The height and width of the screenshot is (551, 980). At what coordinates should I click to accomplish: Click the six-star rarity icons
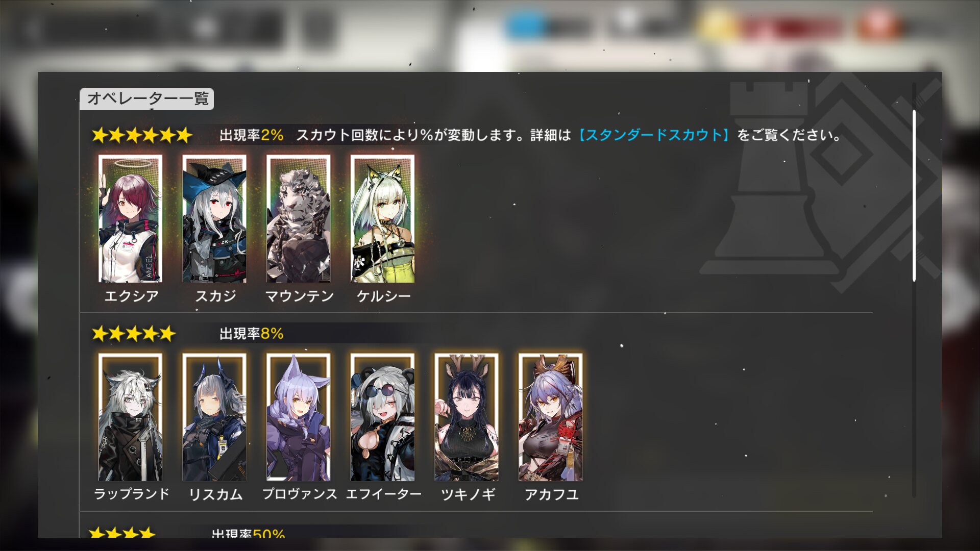tap(142, 135)
